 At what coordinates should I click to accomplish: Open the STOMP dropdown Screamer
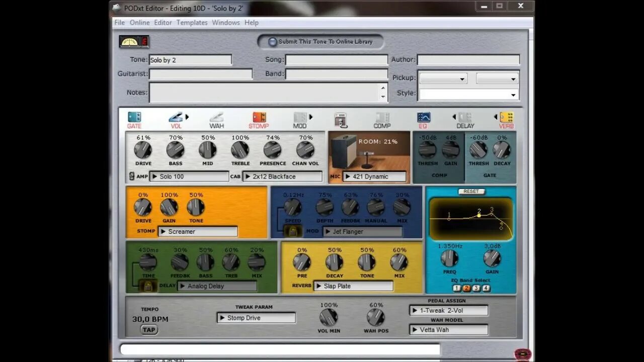point(198,231)
